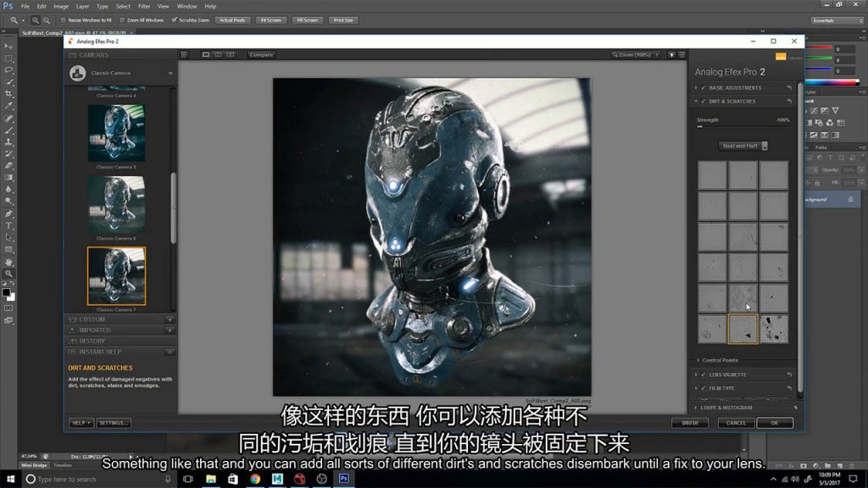Uncheck the Basic Adjustments filter

[704, 88]
